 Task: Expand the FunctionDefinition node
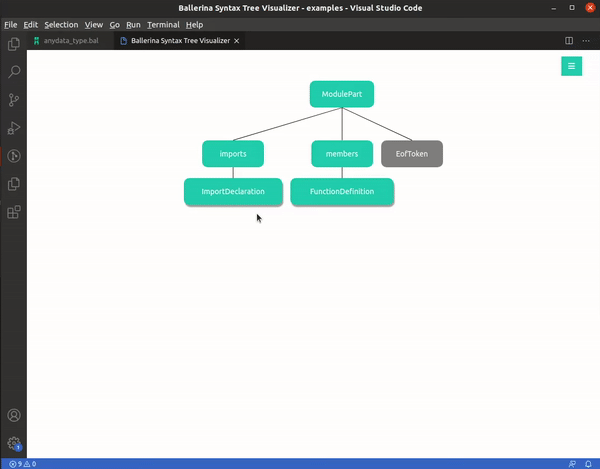click(342, 192)
